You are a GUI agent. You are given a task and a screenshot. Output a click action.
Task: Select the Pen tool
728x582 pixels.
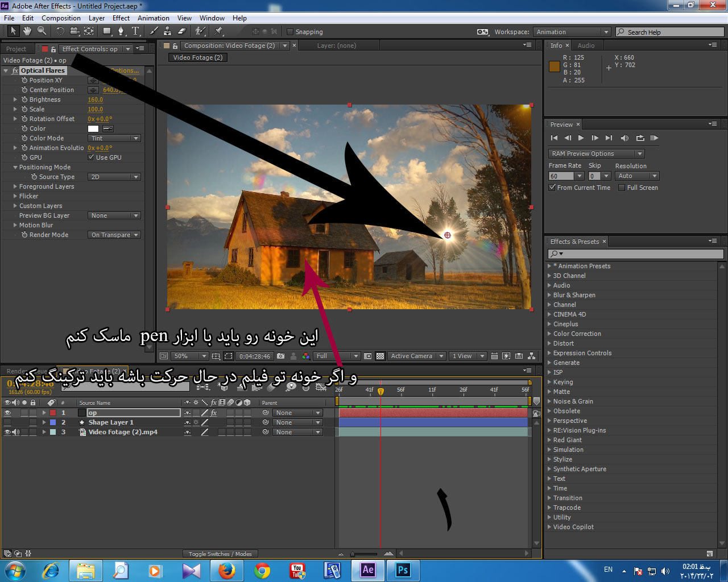click(x=121, y=31)
